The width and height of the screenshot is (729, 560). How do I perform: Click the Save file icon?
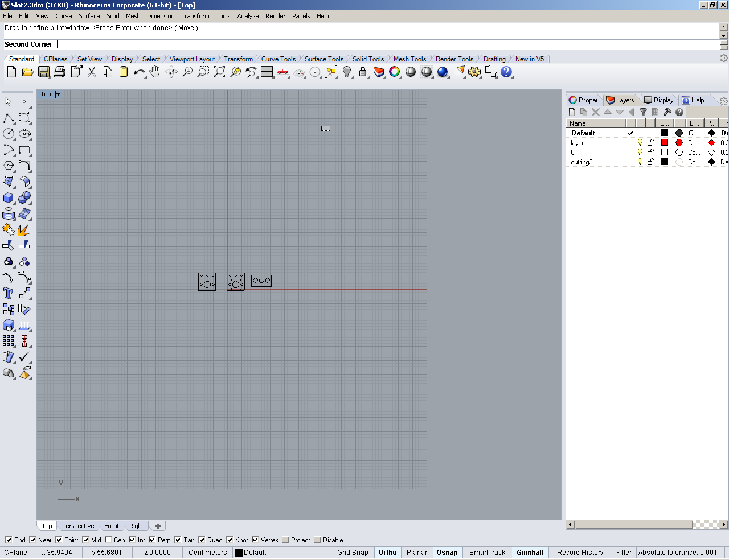pos(44,72)
